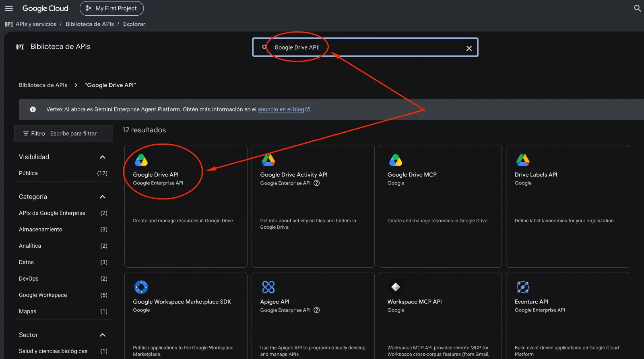Collapse the Categoría section

tap(103, 197)
